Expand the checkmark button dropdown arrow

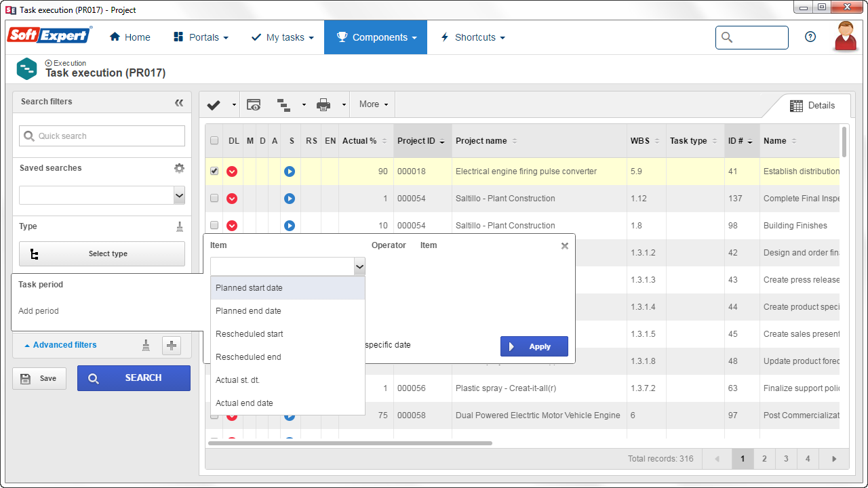[x=234, y=105]
